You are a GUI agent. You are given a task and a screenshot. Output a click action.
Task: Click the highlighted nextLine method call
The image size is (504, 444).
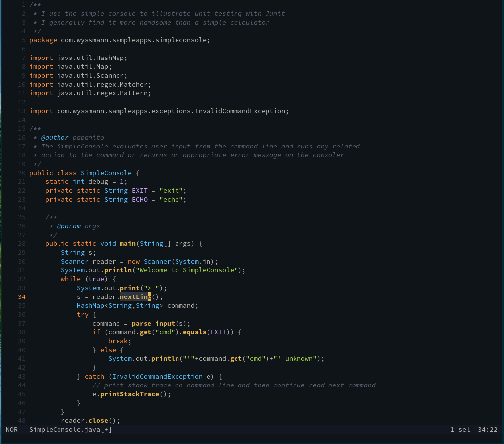pos(135,296)
